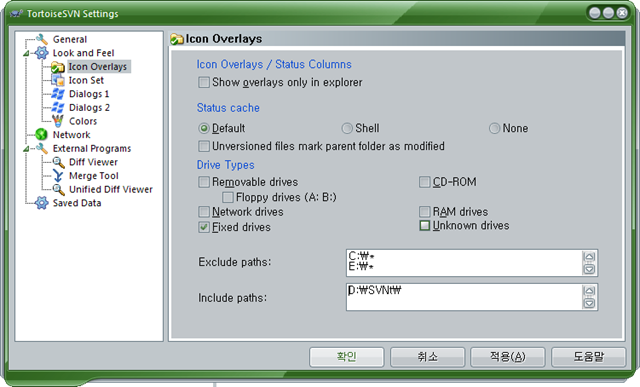
Task: Click the Icon Overlays header panel icon
Action: tap(177, 39)
